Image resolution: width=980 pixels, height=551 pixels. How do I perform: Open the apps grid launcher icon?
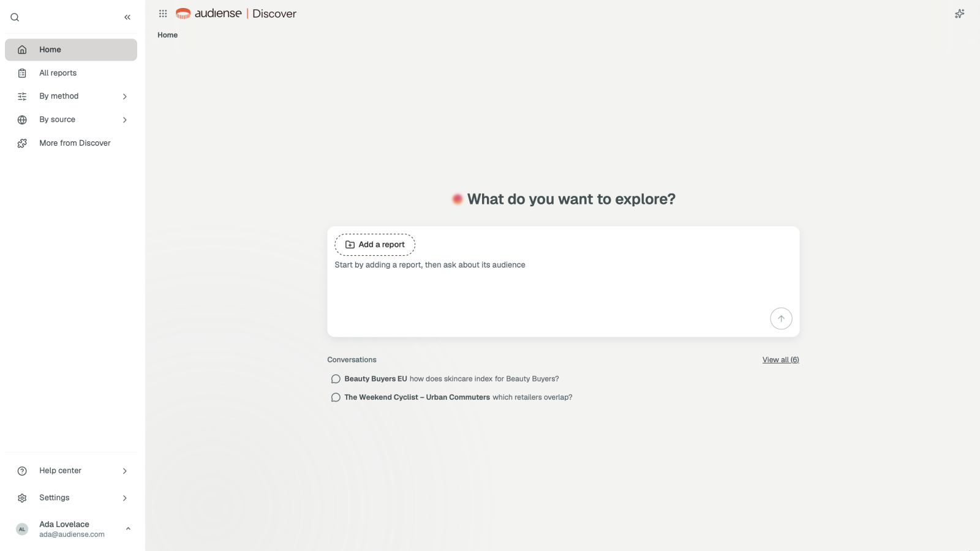(x=163, y=13)
